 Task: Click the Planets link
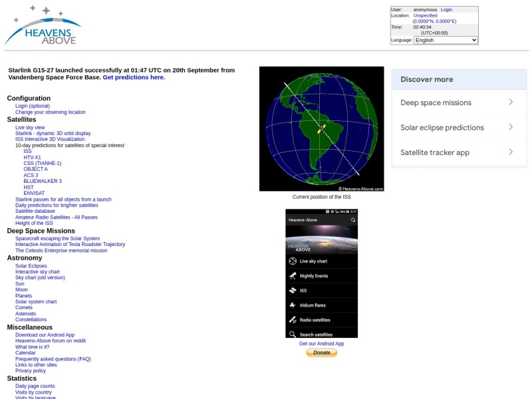click(x=23, y=296)
